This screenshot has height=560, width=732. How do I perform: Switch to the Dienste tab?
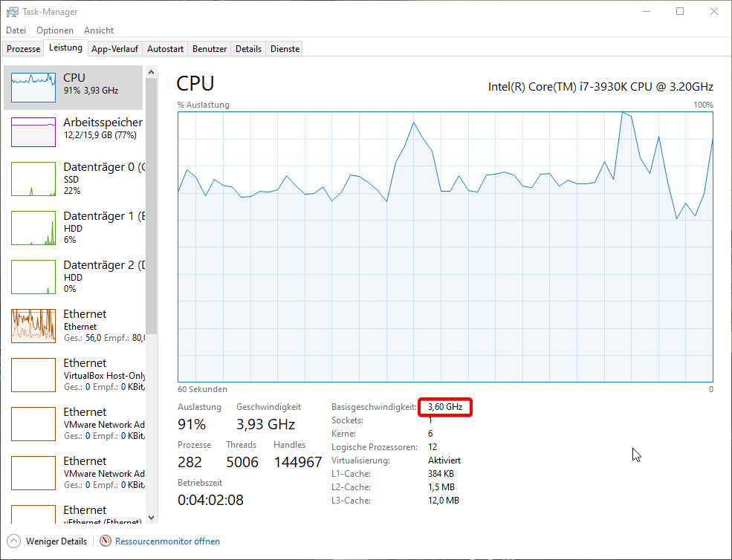pos(285,49)
